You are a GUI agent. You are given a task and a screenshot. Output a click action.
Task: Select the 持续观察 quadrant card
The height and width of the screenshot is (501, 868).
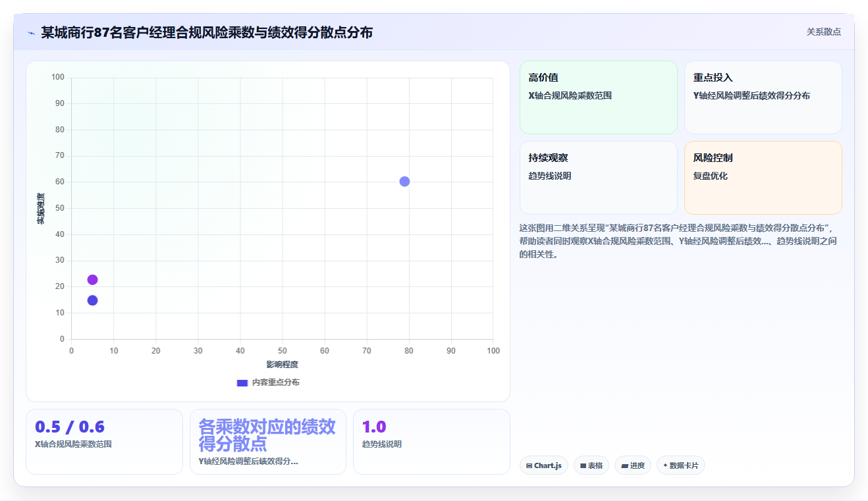pyautogui.click(x=599, y=178)
